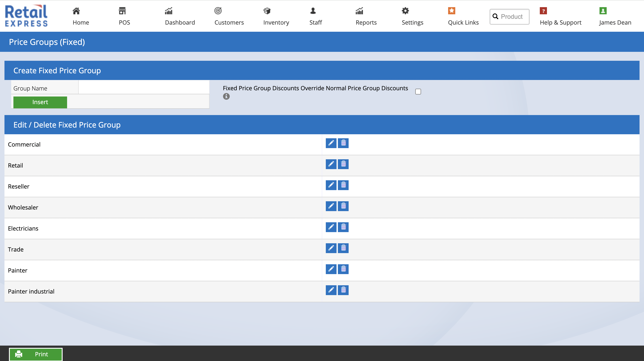Open the Inventory menu

(x=276, y=16)
